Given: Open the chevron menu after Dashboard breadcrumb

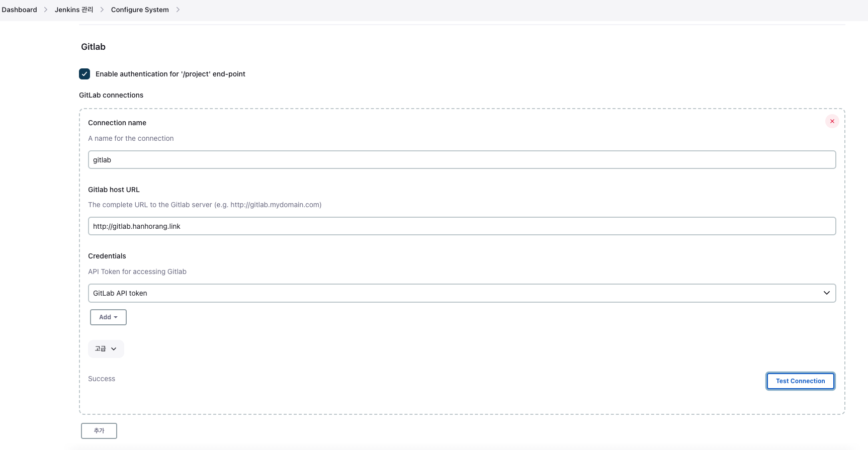Looking at the screenshot, I should point(45,10).
